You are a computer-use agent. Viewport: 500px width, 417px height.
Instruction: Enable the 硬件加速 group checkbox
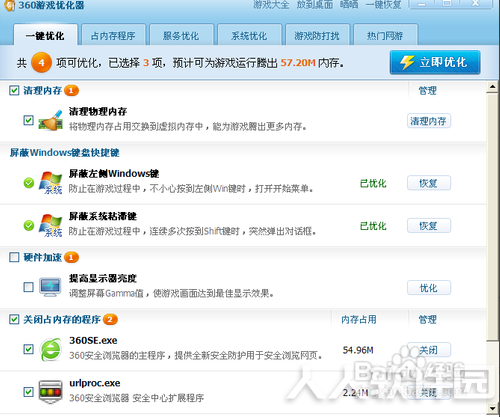click(x=14, y=257)
